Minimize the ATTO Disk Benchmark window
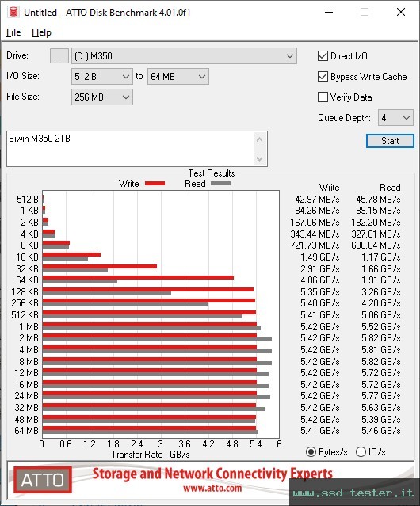This screenshot has width=420, height=506. pyautogui.click(x=329, y=12)
